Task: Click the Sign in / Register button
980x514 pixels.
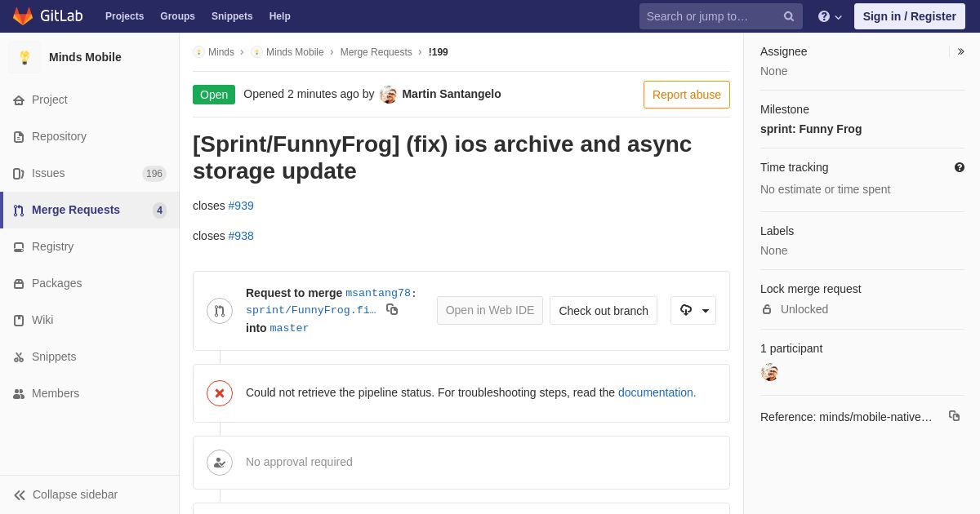Action: click(x=910, y=16)
